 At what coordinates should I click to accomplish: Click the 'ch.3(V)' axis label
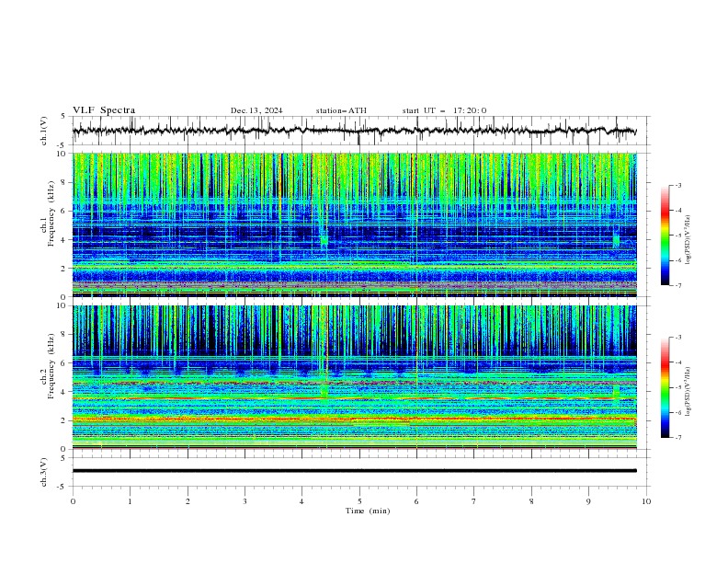tap(44, 472)
